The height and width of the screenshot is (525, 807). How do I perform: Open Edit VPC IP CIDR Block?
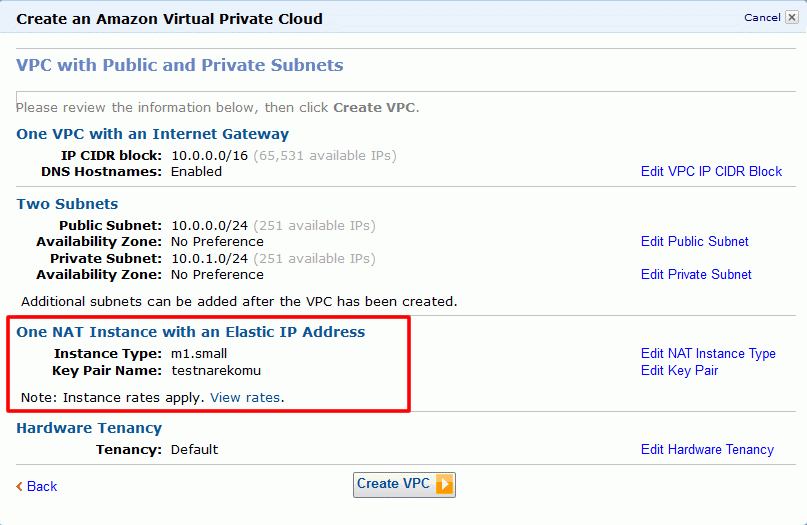click(x=711, y=171)
